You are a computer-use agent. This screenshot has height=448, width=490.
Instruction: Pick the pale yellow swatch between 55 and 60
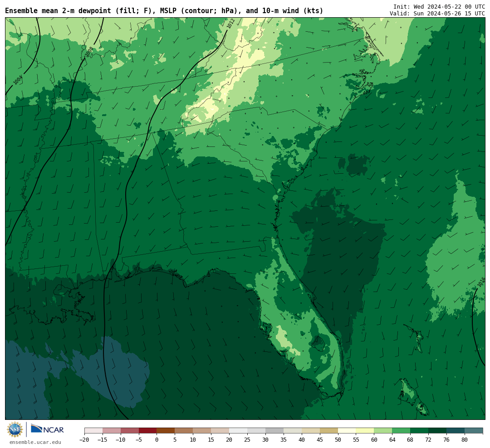(x=365, y=431)
